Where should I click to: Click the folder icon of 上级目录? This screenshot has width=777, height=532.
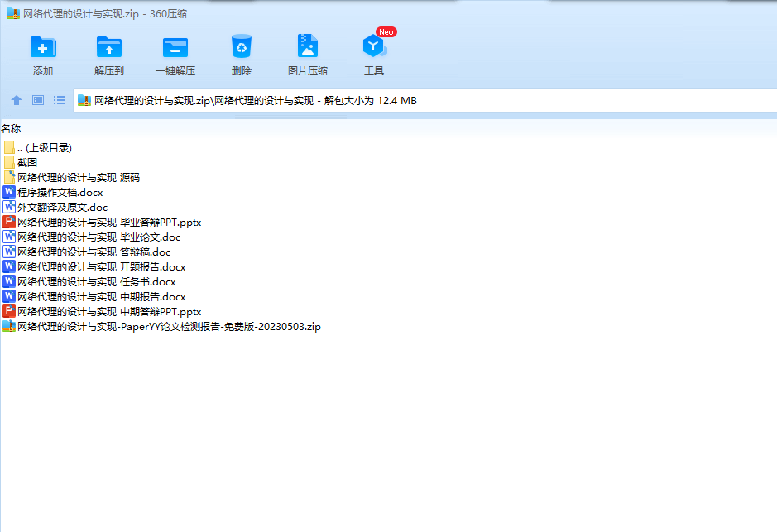(9, 147)
